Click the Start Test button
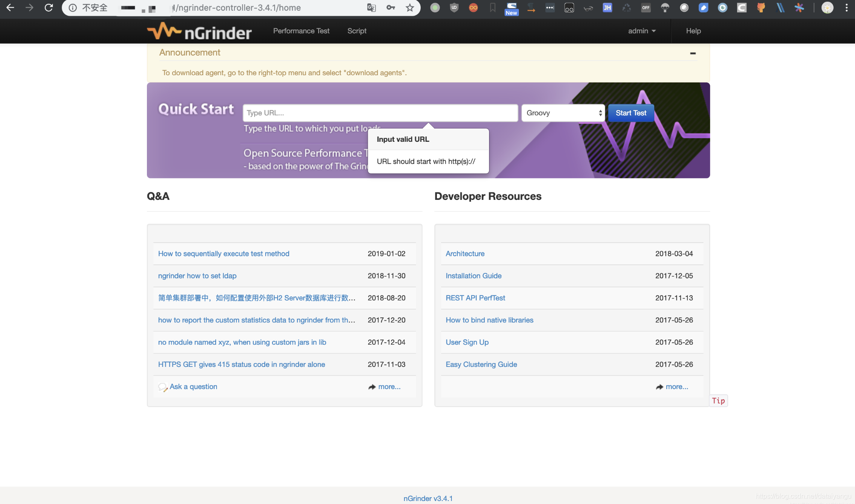 [x=631, y=113]
